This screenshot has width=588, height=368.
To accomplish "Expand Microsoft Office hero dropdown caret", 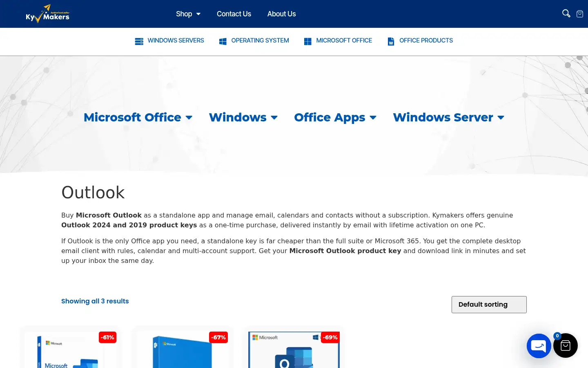I will tap(189, 118).
